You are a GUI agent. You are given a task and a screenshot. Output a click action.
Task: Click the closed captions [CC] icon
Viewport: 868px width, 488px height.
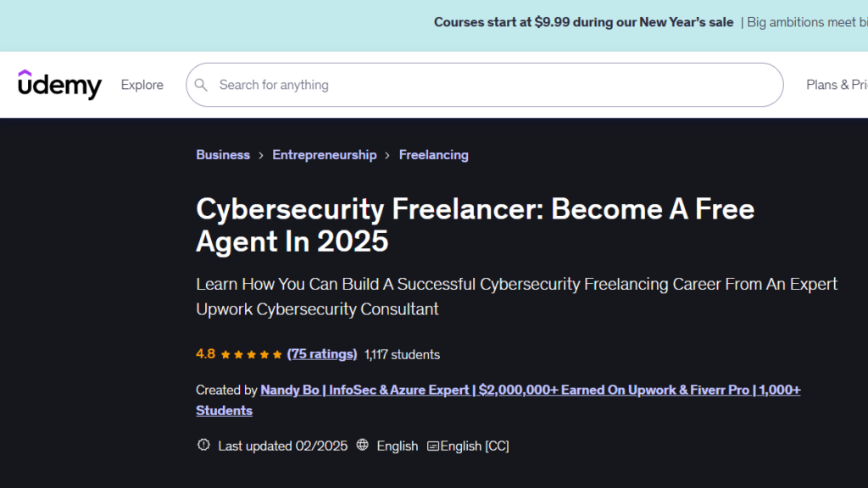[x=432, y=445]
